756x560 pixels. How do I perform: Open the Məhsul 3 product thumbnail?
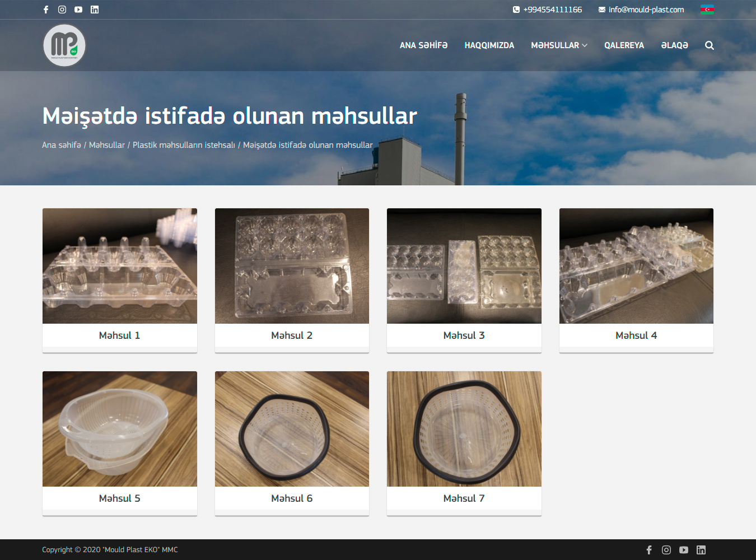[464, 266]
